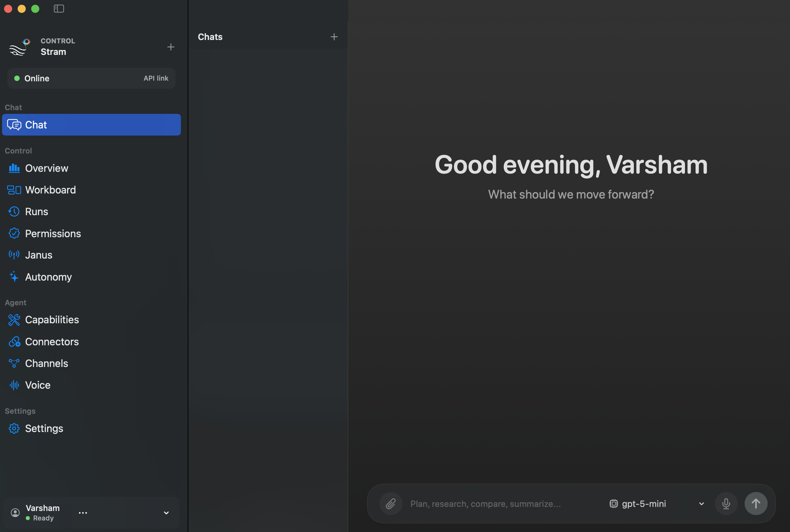Select Voice in sidebar
790x532 pixels.
(91, 385)
